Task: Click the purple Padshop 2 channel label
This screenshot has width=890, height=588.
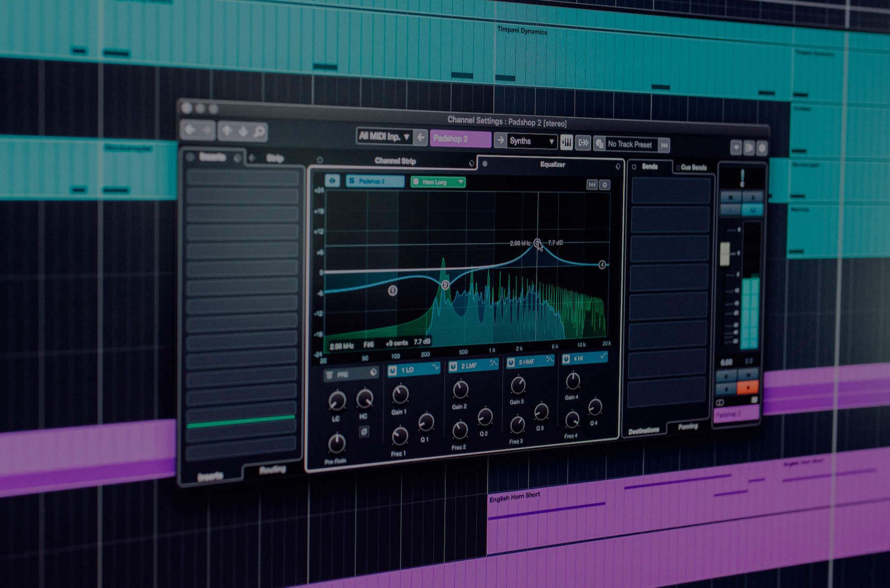Action: coord(736,414)
